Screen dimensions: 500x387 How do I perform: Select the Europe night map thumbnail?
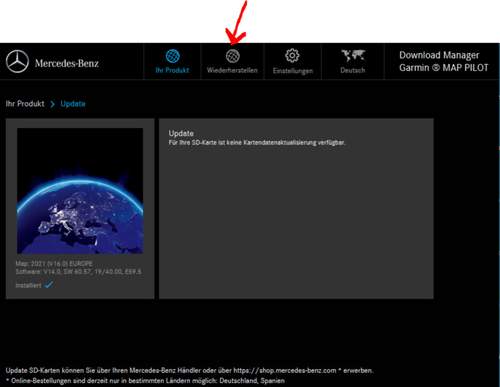(x=80, y=191)
